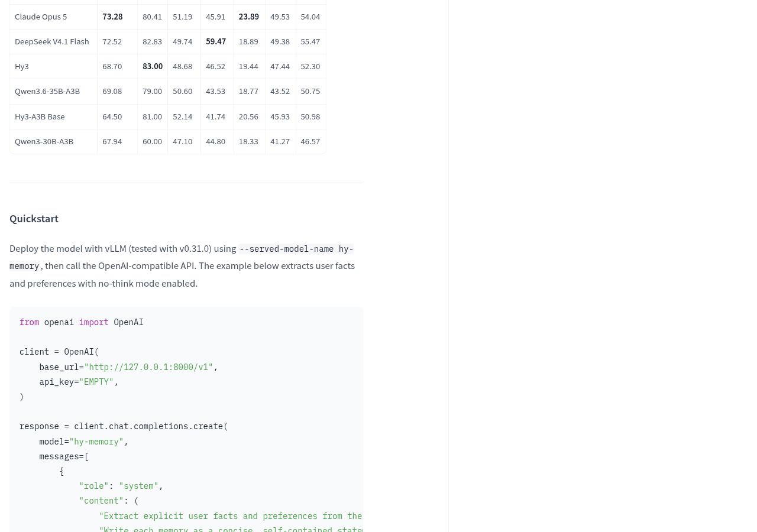This screenshot has height=532, width=757.
Task: Click the 69.08 cell in Qwen3.6 row
Action: 112,91
